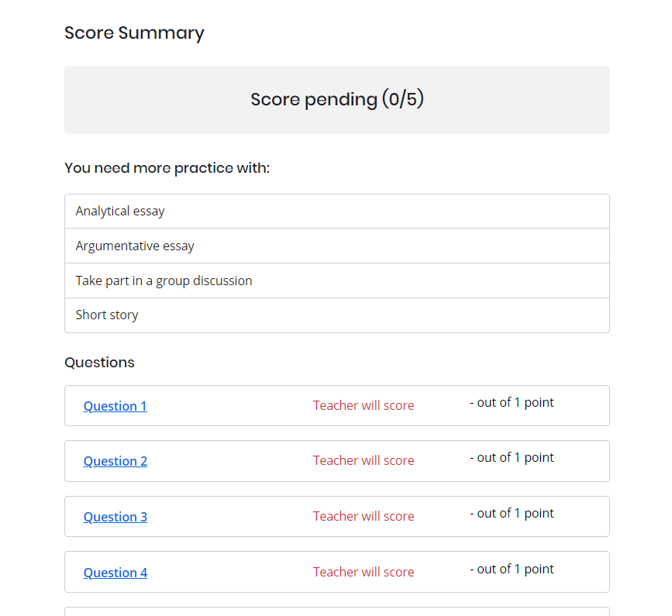
Task: Click the partially visible row below Question 4
Action: tap(336, 612)
